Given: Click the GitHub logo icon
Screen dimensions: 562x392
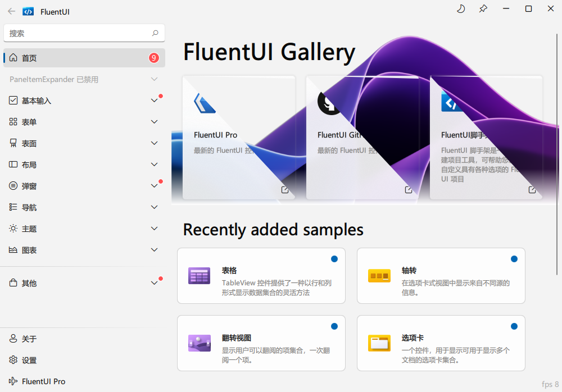Looking at the screenshot, I should pos(329,103).
